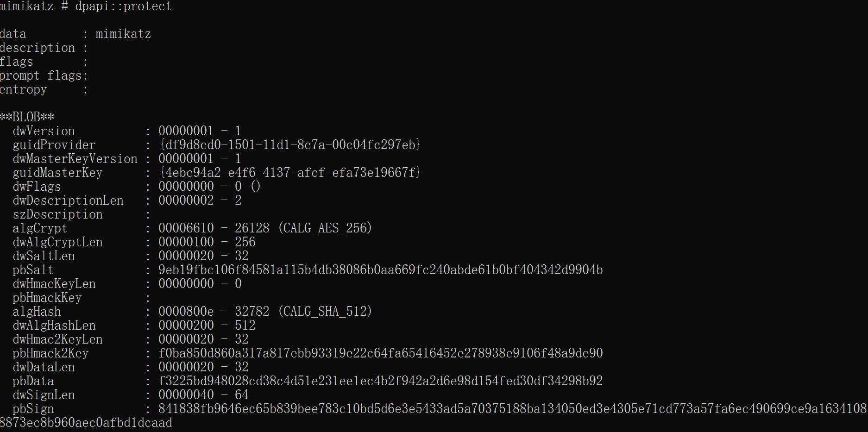Click the dwFlags value line
Image resolution: width=868 pixels, height=432 pixels.
pyautogui.click(x=209, y=187)
